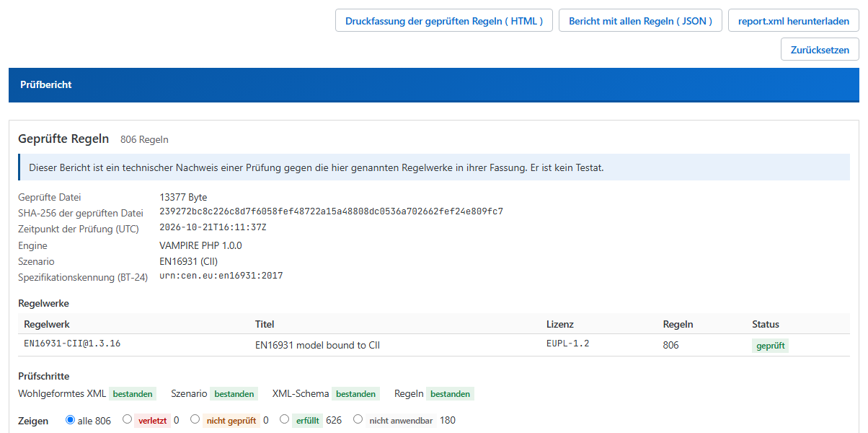
Task: Click 'bestanden' badge next to XML-Schema
Action: (355, 394)
